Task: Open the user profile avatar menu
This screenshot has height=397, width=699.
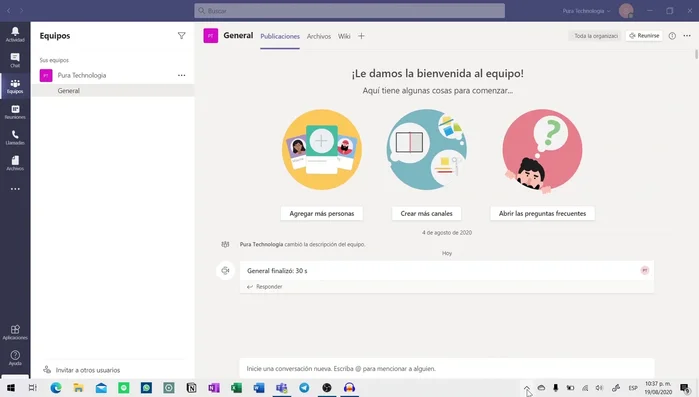Action: 626,11
